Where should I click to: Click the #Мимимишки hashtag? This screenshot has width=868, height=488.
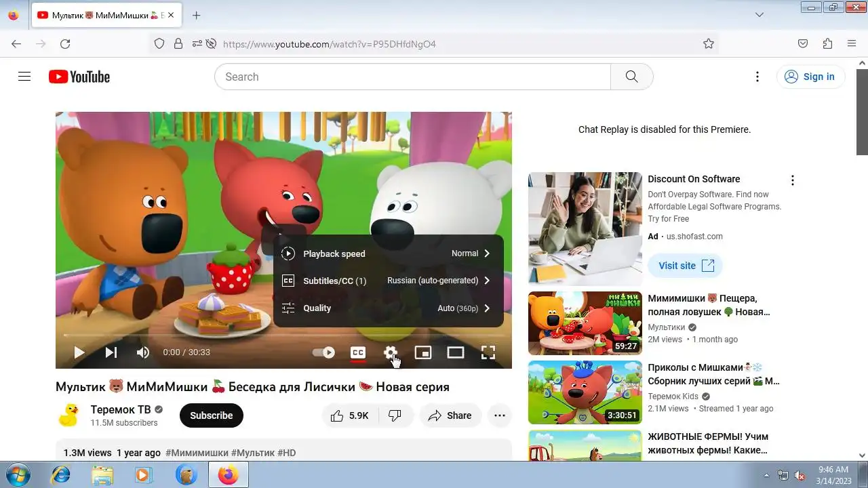[x=197, y=453]
